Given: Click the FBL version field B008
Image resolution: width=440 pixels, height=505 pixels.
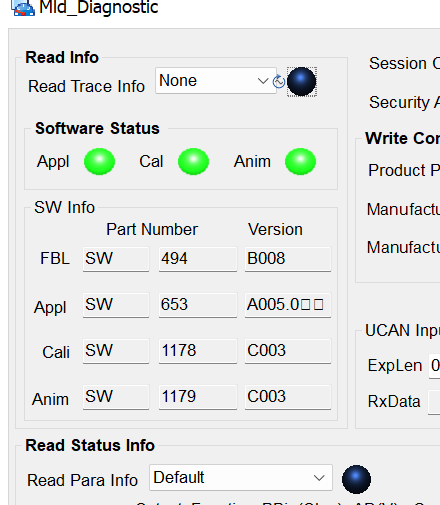Looking at the screenshot, I should coord(288,259).
